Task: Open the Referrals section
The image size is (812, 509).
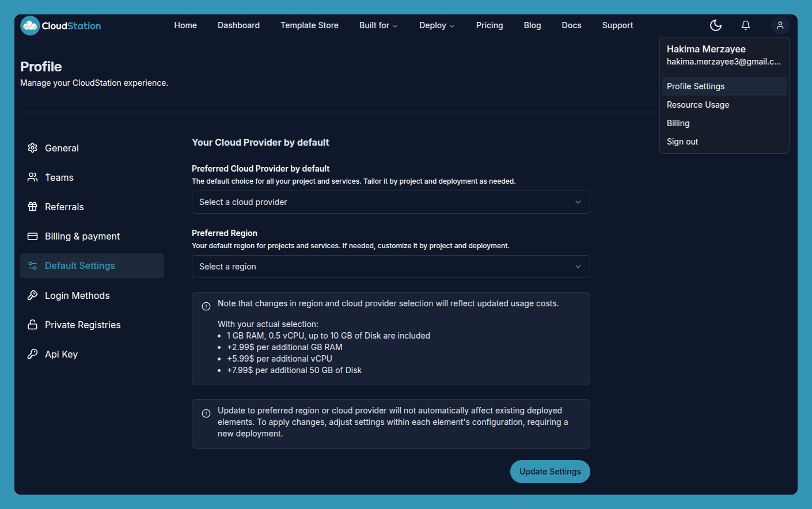Action: (x=92, y=207)
